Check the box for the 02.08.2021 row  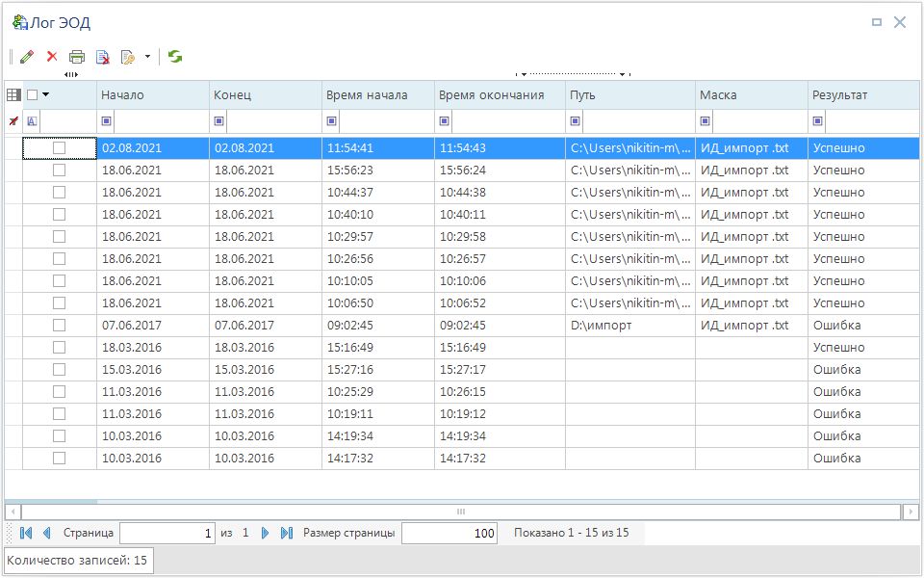[60, 148]
